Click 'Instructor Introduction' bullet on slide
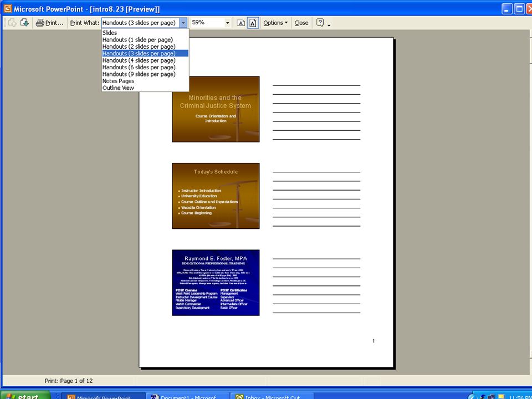This screenshot has width=532, height=399. [x=201, y=190]
